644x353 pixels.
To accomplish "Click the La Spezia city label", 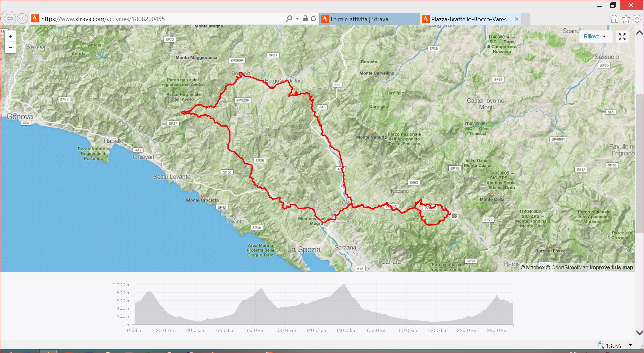I will 304,250.
